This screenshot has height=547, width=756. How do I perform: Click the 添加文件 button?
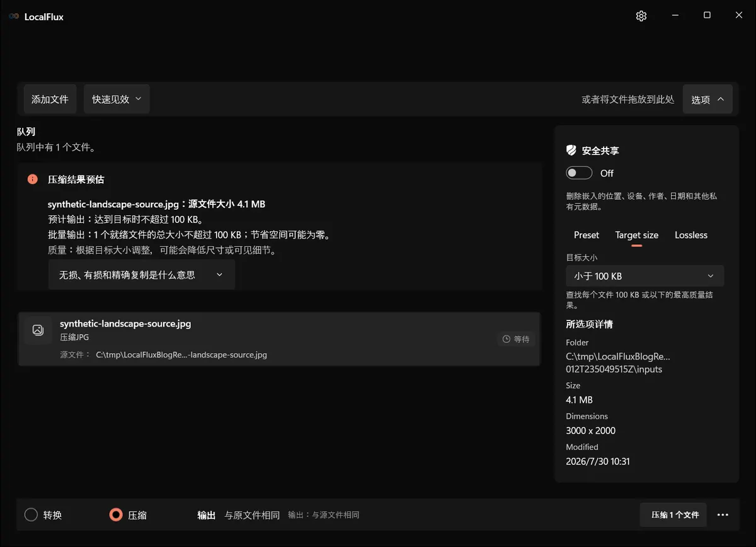coord(50,99)
